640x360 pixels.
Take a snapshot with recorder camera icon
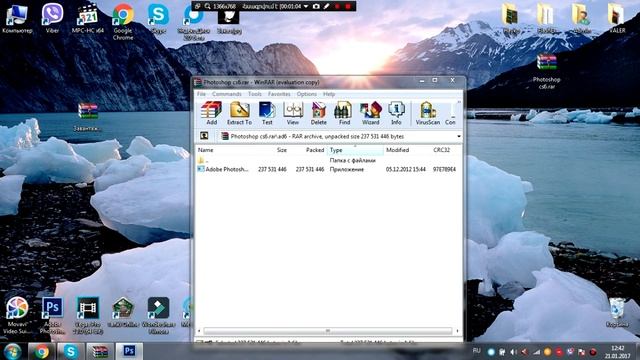pyautogui.click(x=316, y=6)
